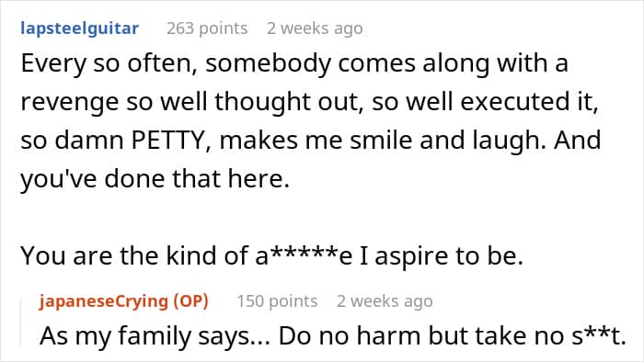Click the (OP) tag beside japaneseCrying

click(x=190, y=301)
